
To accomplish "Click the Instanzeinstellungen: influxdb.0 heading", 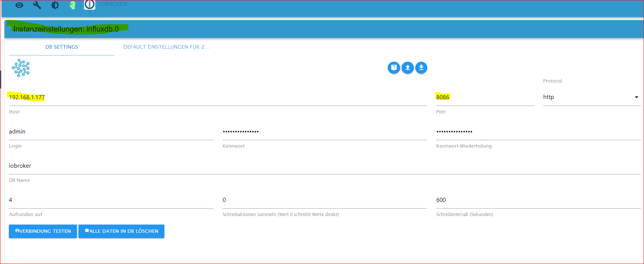I will 66,29.
